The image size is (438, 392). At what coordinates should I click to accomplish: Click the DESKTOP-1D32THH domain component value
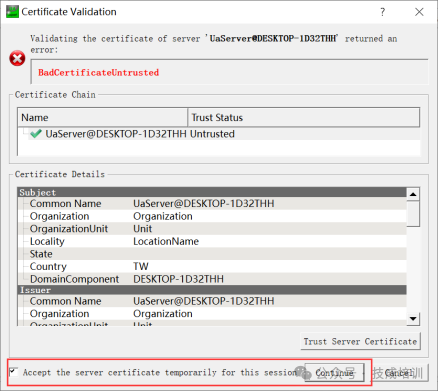(178, 279)
